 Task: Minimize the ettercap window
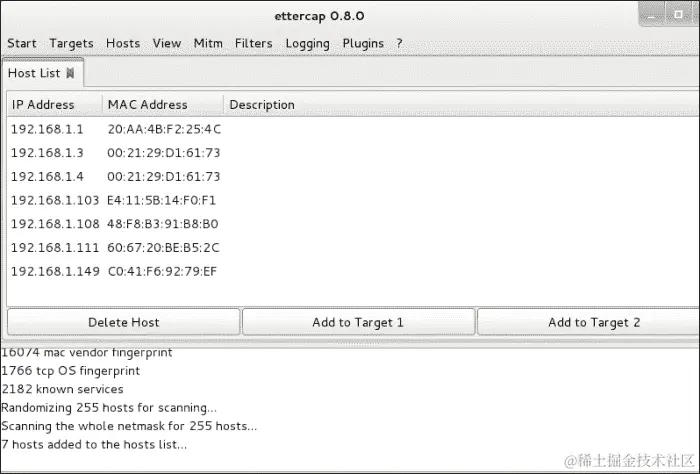[652, 15]
